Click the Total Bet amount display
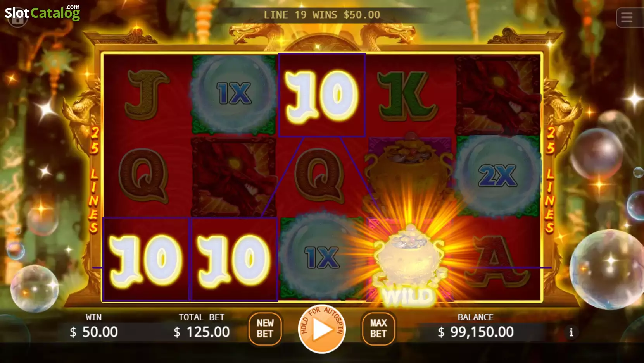The height and width of the screenshot is (363, 644). click(202, 332)
